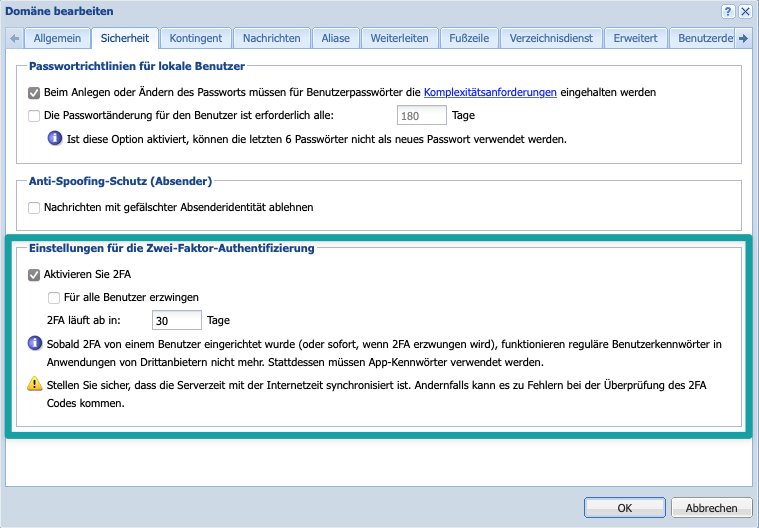Screen dimensions: 759x528
Task: Open help via the question mark icon
Action: coord(728,12)
